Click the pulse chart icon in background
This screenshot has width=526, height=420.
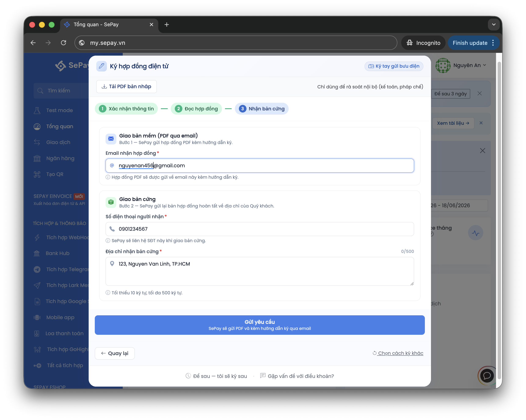pos(475,233)
